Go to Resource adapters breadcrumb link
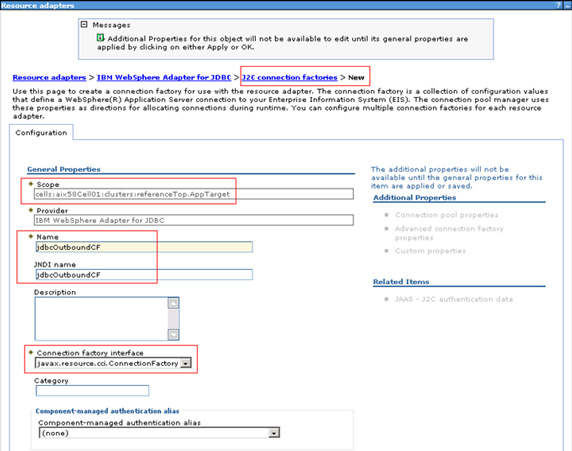Viewport: 572px width, 451px height. [x=49, y=77]
